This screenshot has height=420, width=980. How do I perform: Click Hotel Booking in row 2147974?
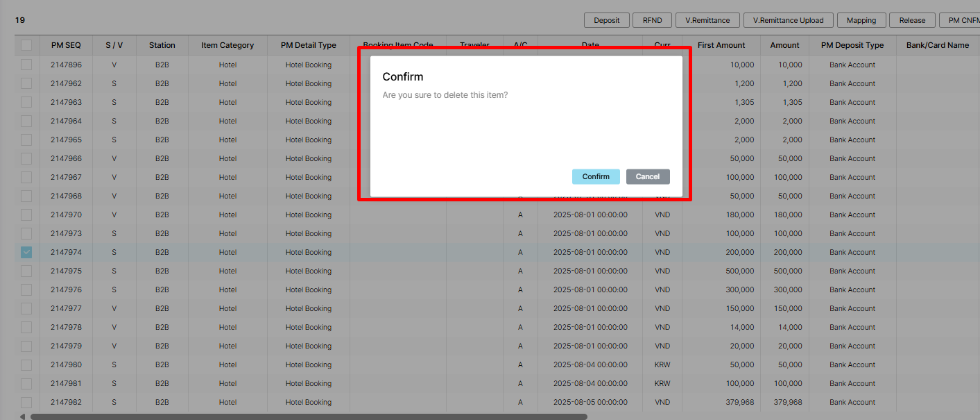[x=309, y=252]
